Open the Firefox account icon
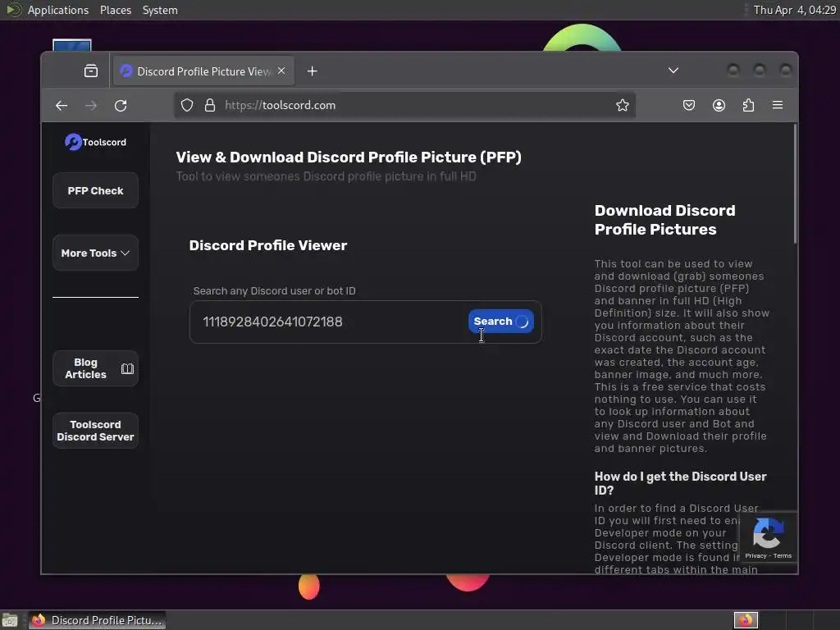 (x=719, y=105)
